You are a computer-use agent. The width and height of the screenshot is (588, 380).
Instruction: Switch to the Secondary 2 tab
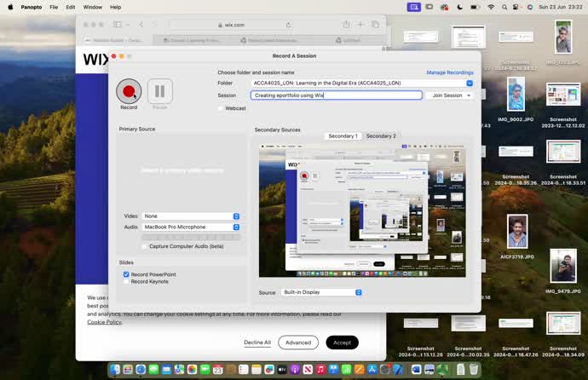381,135
